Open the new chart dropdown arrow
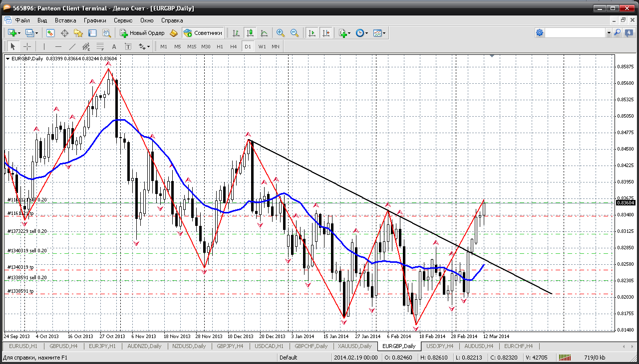The width and height of the screenshot is (639, 364). click(x=19, y=33)
